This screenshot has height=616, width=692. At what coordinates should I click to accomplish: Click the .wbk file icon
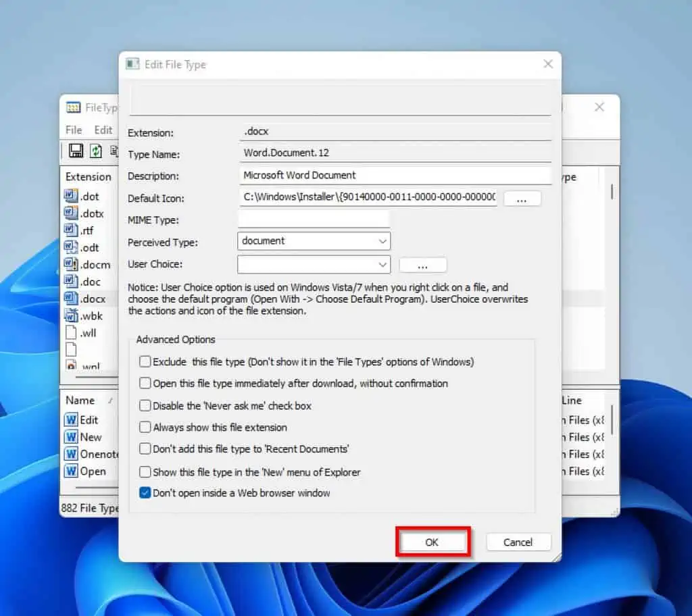(x=71, y=315)
